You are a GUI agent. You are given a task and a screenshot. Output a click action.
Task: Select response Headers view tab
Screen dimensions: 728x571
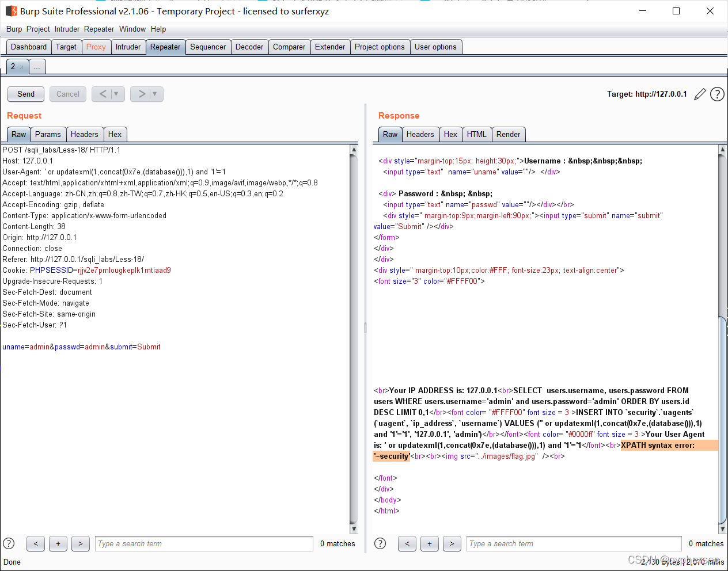point(420,134)
